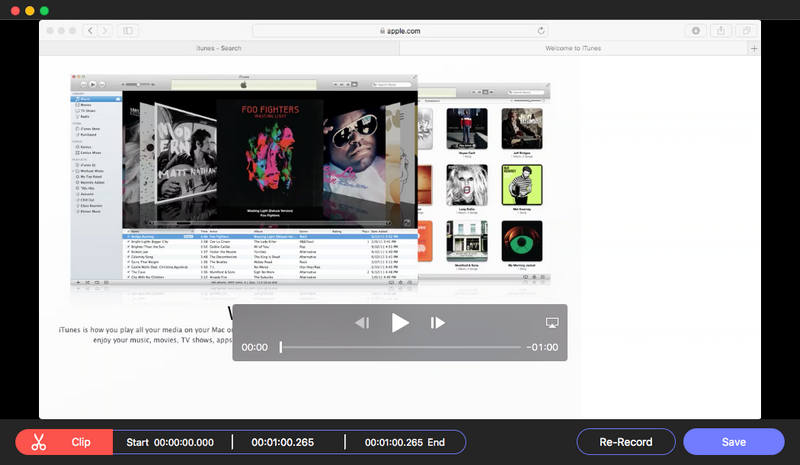The image size is (800, 465).
Task: Close the recorder window with red button
Action: [x=15, y=10]
